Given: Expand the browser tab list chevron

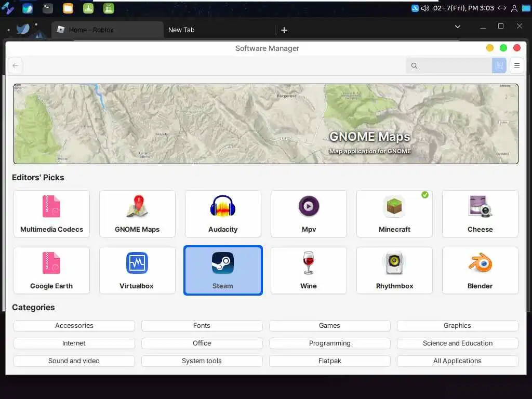Looking at the screenshot, I should point(457,26).
